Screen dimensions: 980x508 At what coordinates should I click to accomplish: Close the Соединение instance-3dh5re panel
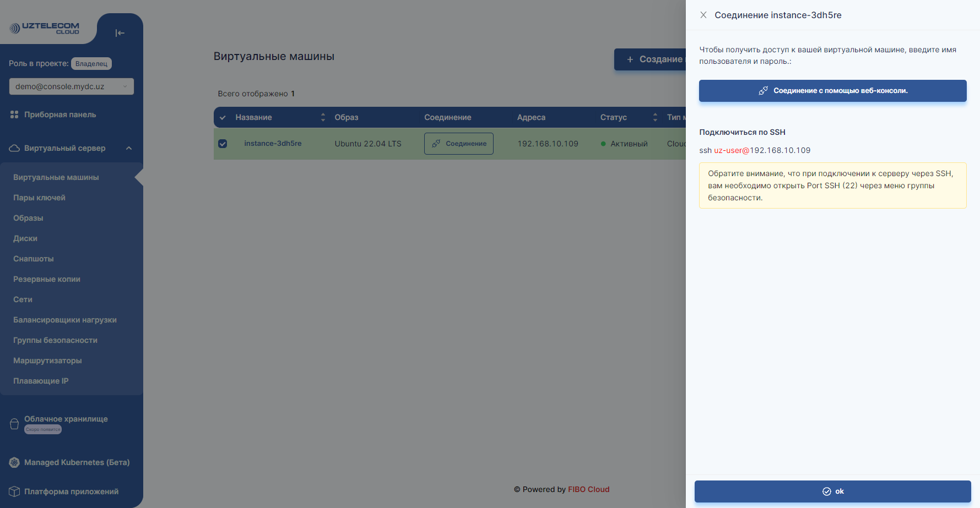pyautogui.click(x=703, y=15)
